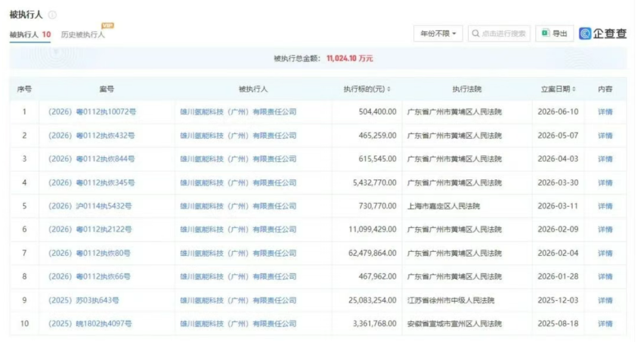Open case (2026)粤0112执10072号

[92, 111]
